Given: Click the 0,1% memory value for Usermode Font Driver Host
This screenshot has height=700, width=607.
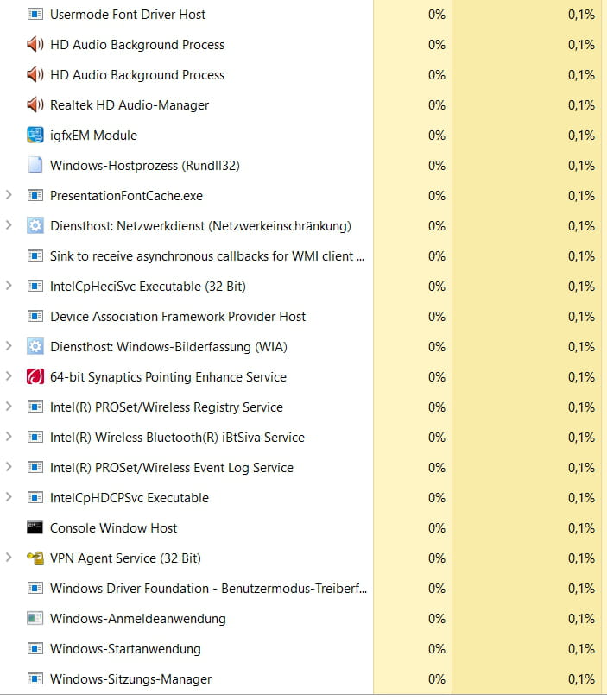Looking at the screenshot, I should (x=581, y=15).
